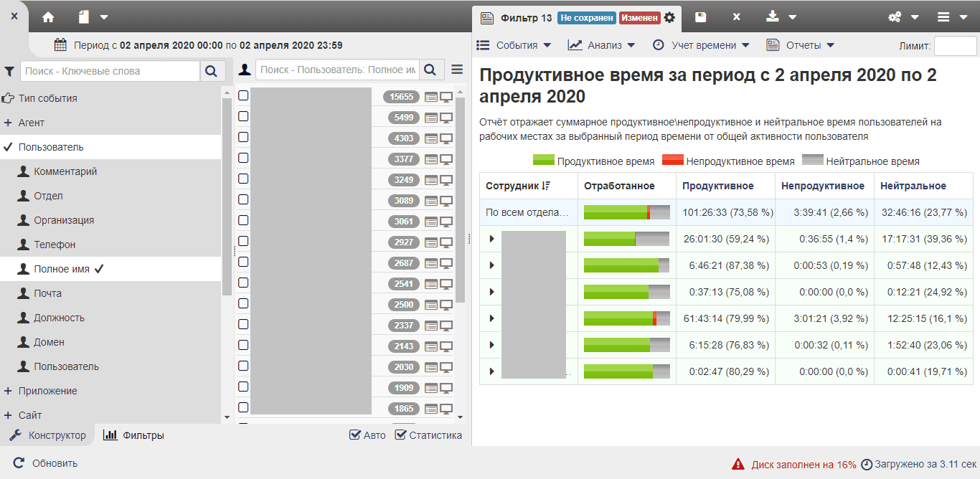The height and width of the screenshot is (479, 980).
Task: Save filter with floppy disk icon
Action: 701,17
